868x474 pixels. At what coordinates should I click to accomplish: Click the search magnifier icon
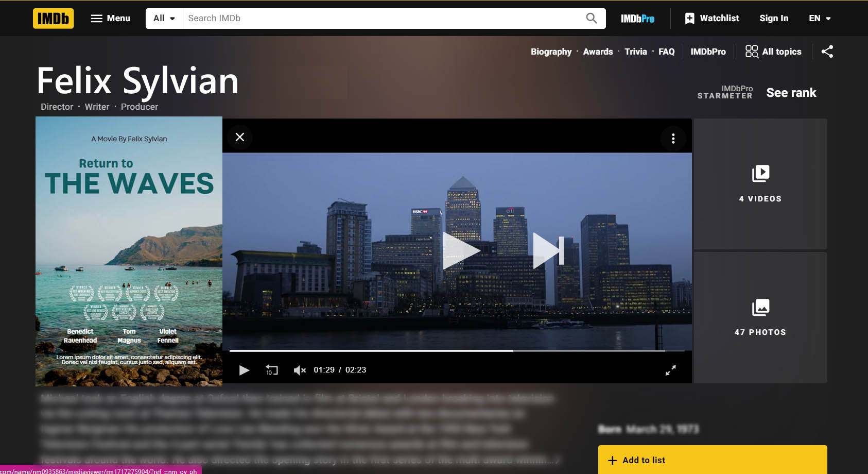tap(592, 19)
